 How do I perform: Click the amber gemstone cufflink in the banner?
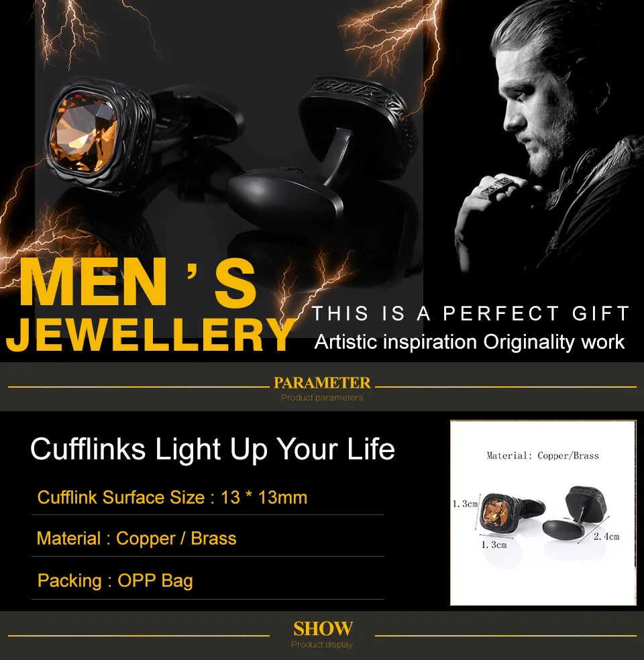100,135
